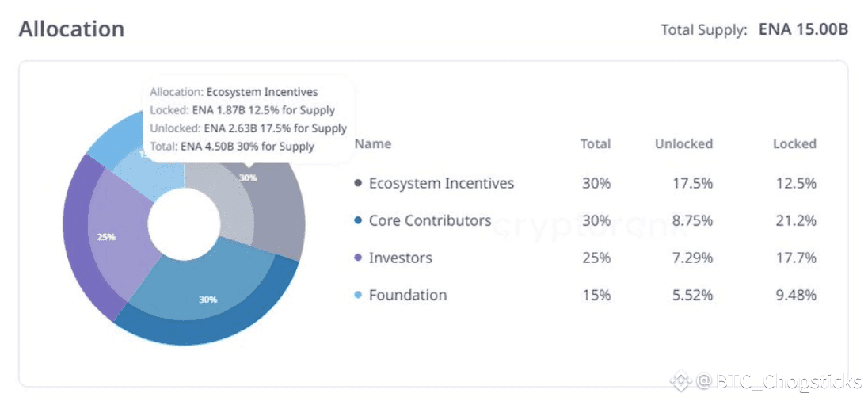Viewport: 868px width, 401px height.
Task: Click the dark blue Core Contributors legend dot
Action: [x=359, y=221]
